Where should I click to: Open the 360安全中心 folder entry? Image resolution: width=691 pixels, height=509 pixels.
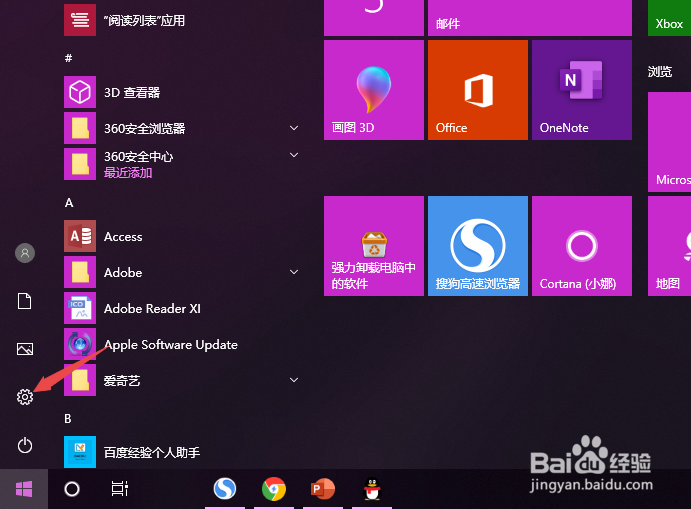185,164
